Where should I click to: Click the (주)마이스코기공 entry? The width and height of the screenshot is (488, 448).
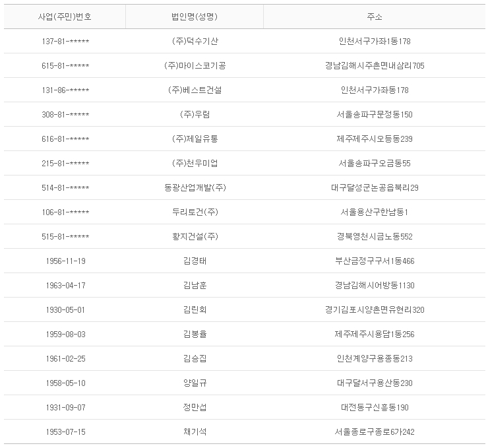pos(194,66)
